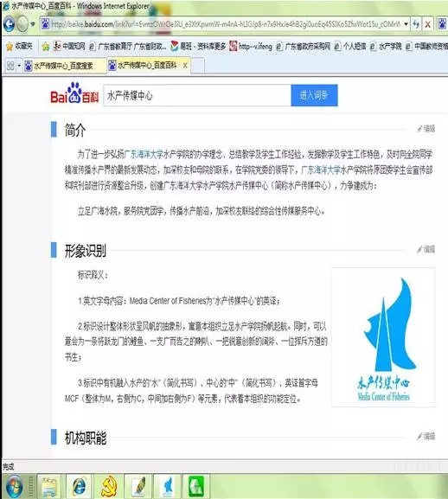448x499 pixels.
Task: Open the recent pages dropdown next to Forward
Action: tap(33, 24)
